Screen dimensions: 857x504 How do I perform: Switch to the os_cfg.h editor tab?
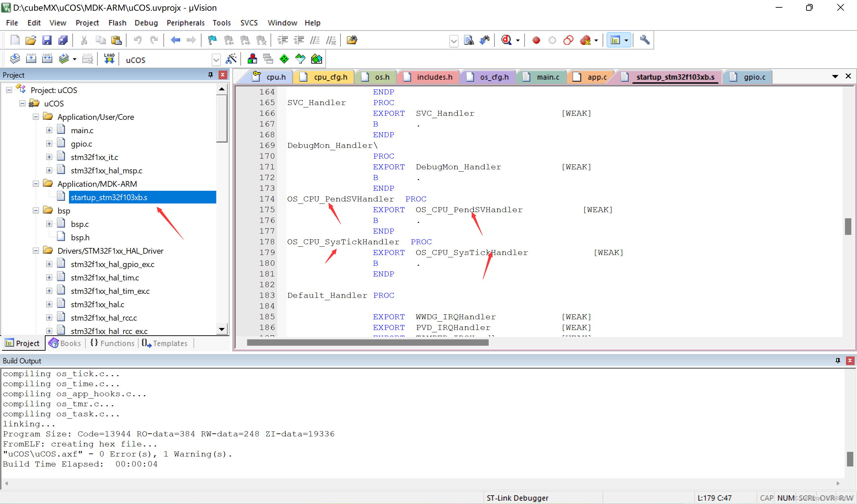point(489,77)
